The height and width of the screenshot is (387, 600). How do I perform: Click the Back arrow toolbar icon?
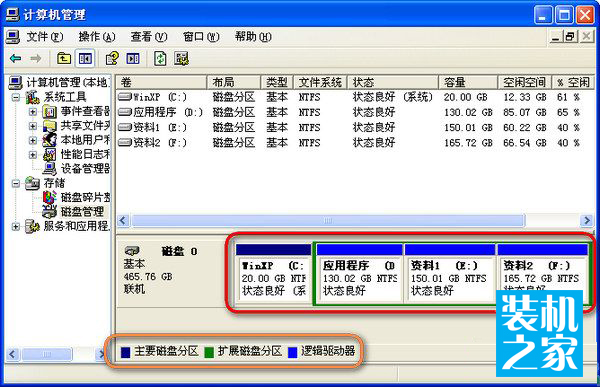coord(16,59)
